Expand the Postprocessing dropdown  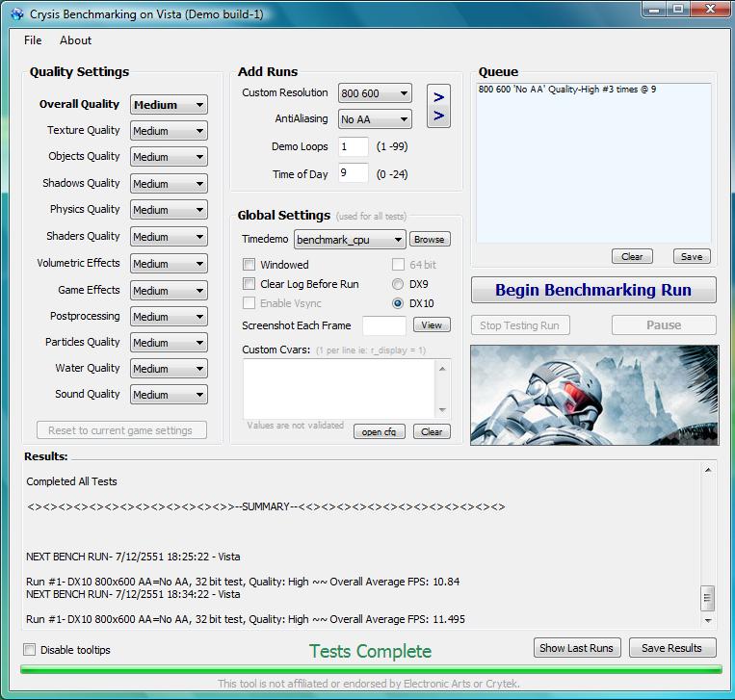[x=169, y=317]
